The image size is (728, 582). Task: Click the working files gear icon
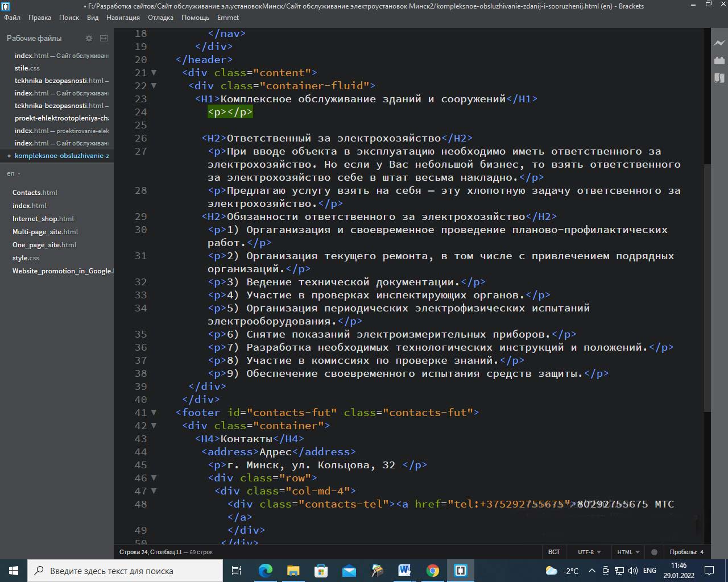(89, 38)
